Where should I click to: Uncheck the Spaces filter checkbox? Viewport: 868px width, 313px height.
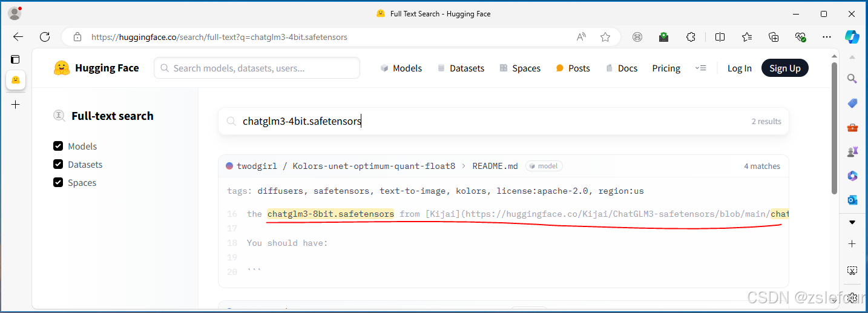58,182
